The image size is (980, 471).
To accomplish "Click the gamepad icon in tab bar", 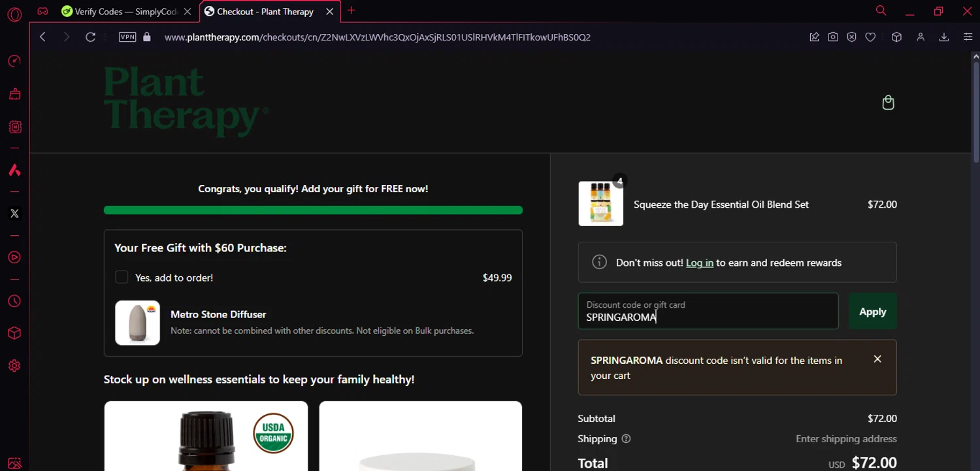I will [x=42, y=11].
